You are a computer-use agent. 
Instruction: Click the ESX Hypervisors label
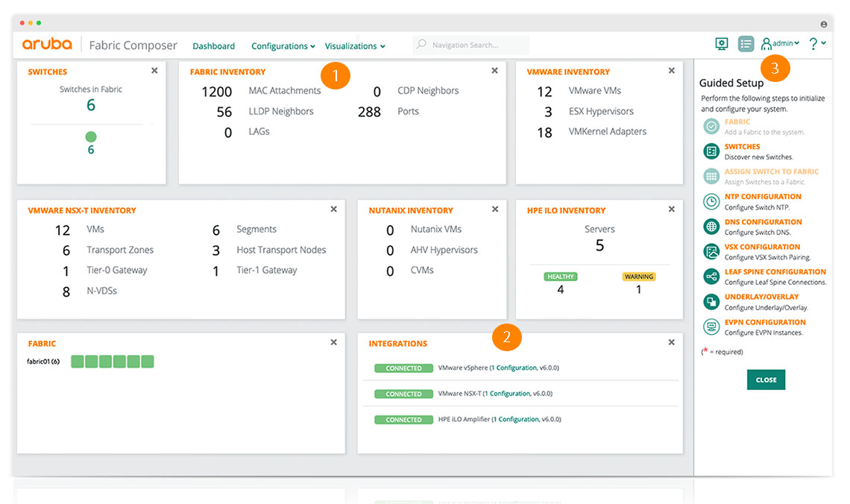601,111
